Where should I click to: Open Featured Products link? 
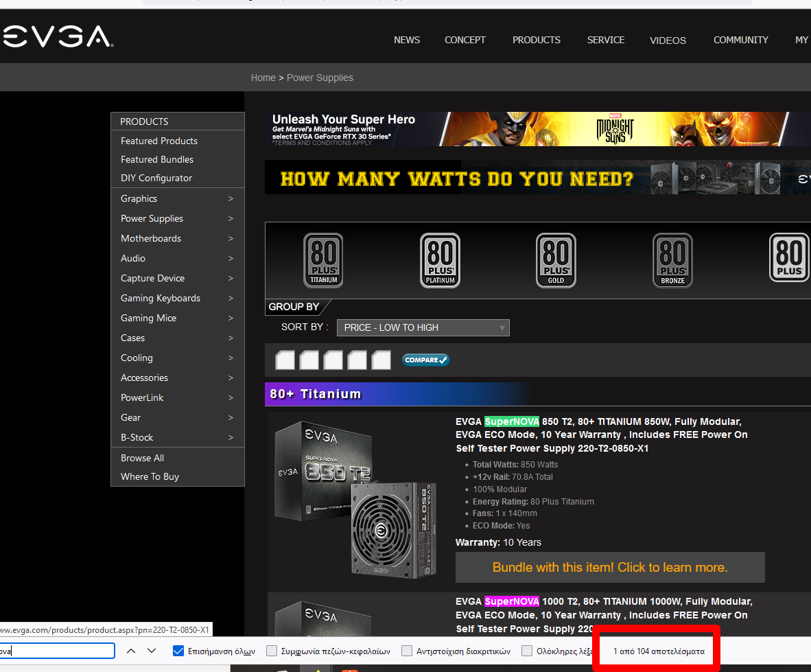tap(159, 141)
